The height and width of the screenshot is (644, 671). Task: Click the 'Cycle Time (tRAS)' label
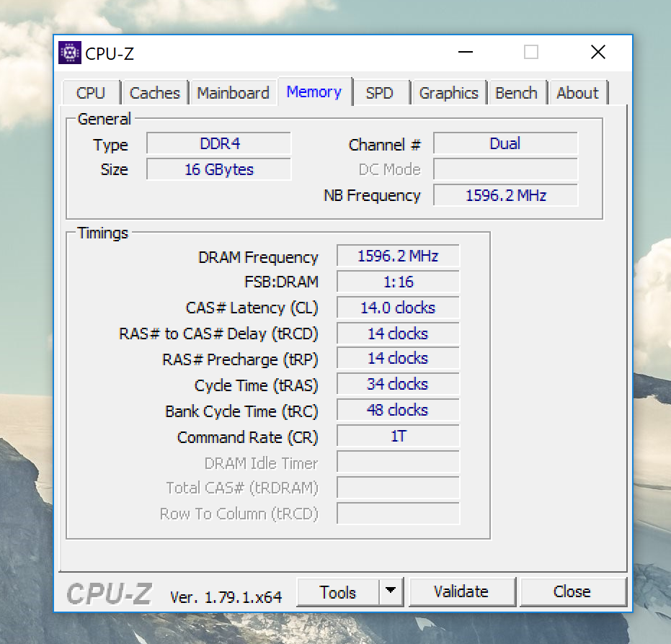(256, 385)
